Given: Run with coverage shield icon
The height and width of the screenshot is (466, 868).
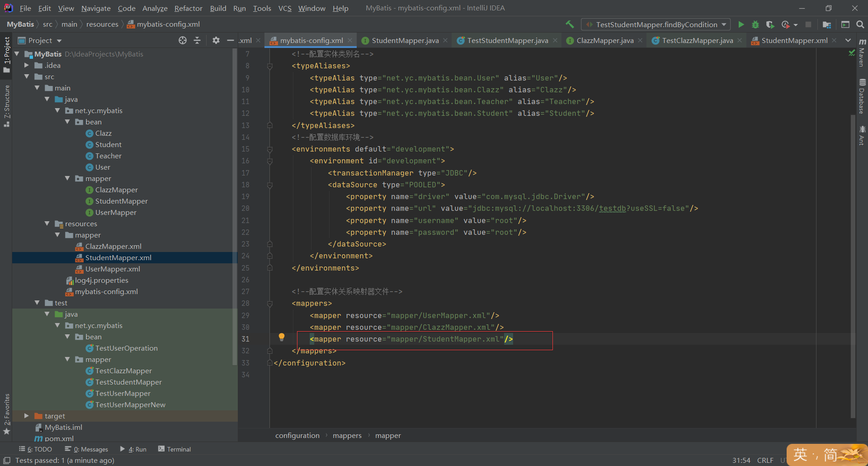Looking at the screenshot, I should click(x=770, y=24).
